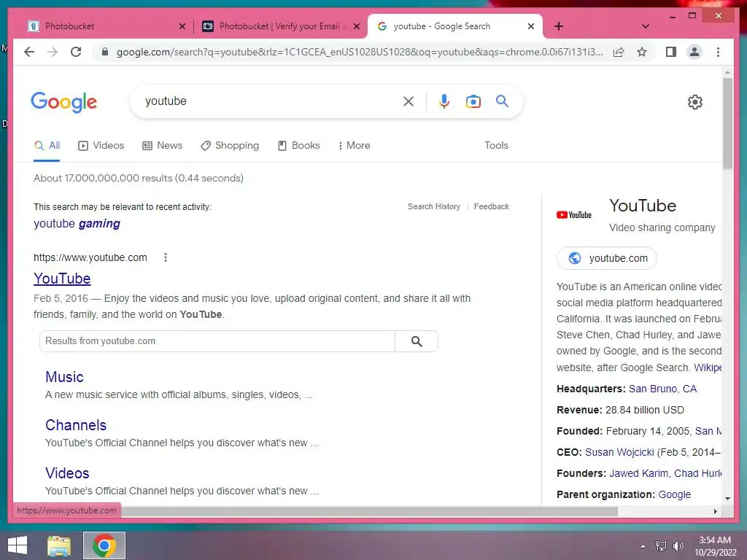Image resolution: width=747 pixels, height=560 pixels.
Task: Select the News results filter
Action: click(x=163, y=146)
